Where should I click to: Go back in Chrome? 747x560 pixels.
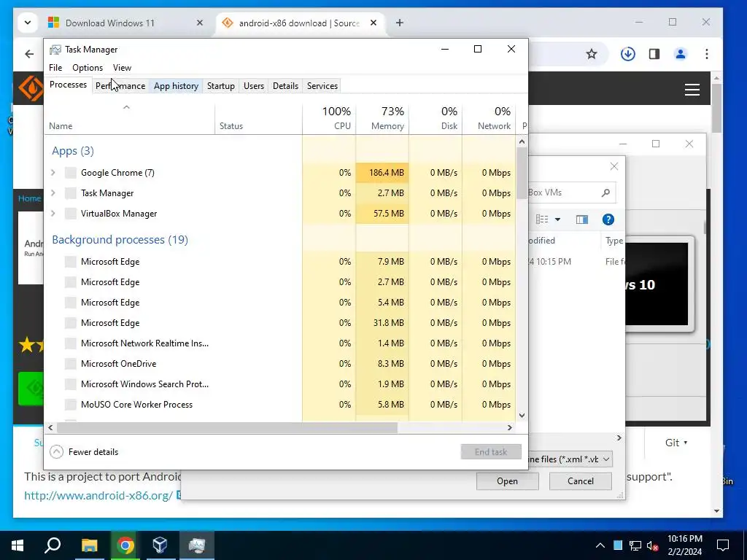[29, 54]
